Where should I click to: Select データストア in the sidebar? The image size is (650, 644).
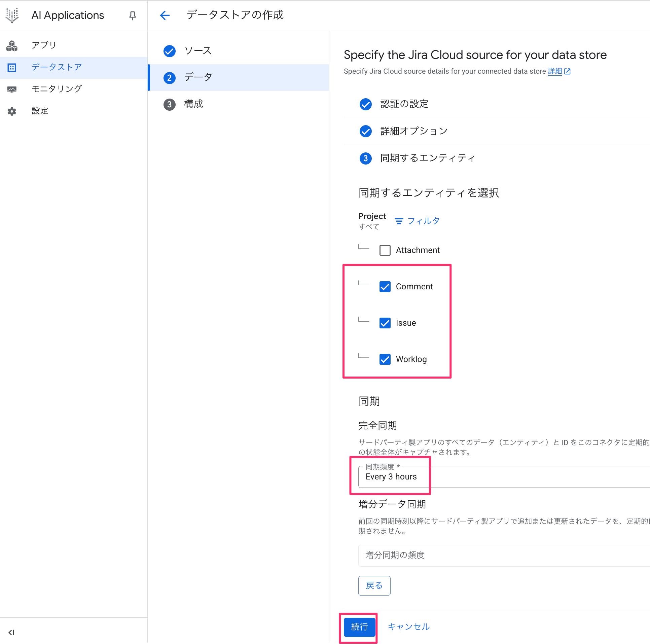tap(74, 67)
